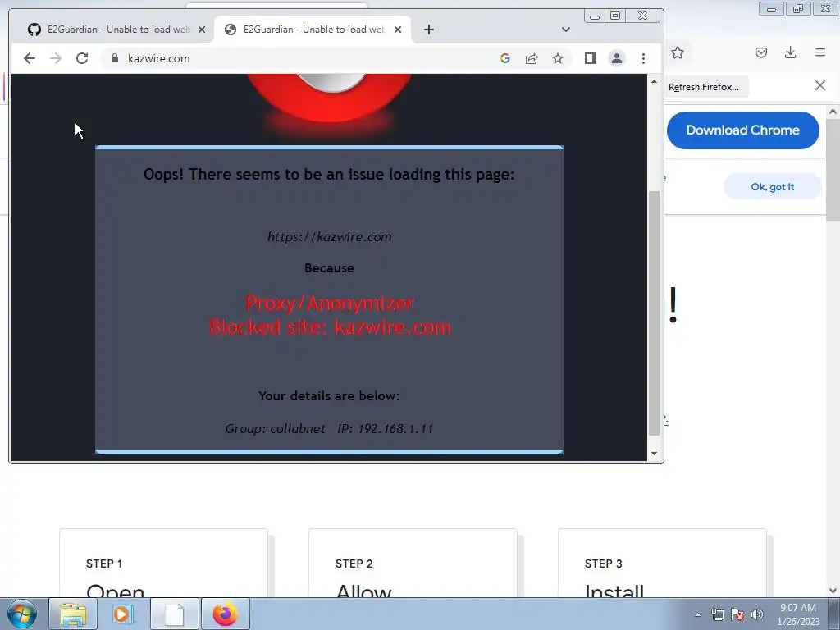840x630 pixels.
Task: Click Firefox page scrollbar down arrow
Action: pos(833,591)
